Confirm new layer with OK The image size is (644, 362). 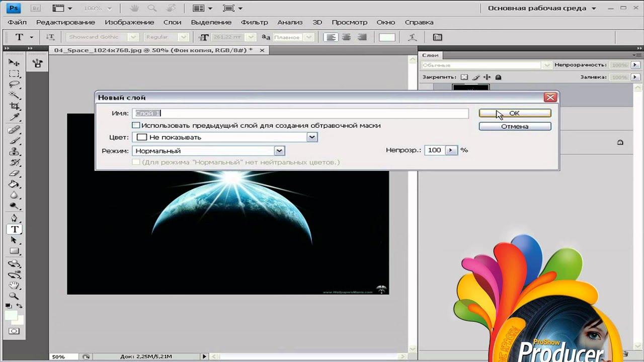point(515,113)
